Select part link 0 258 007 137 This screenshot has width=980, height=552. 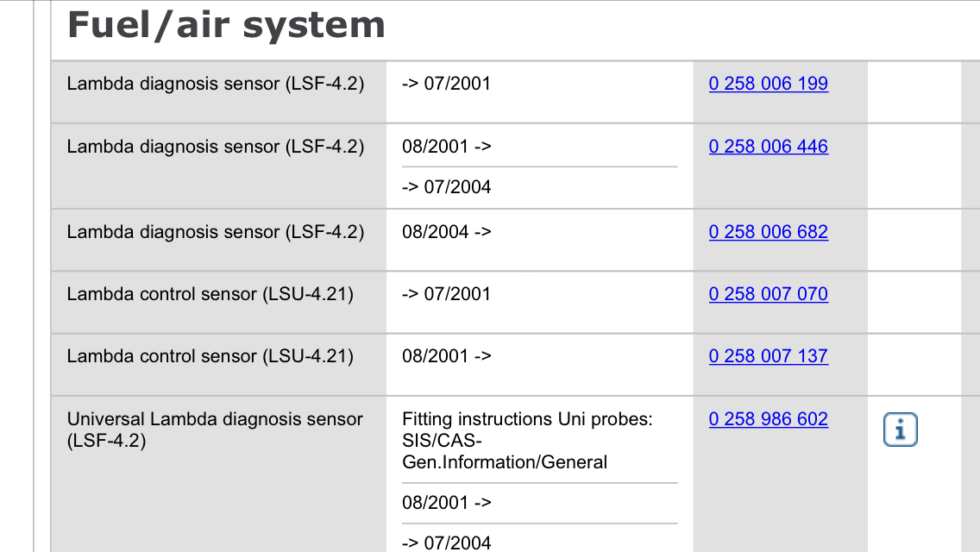coord(768,356)
